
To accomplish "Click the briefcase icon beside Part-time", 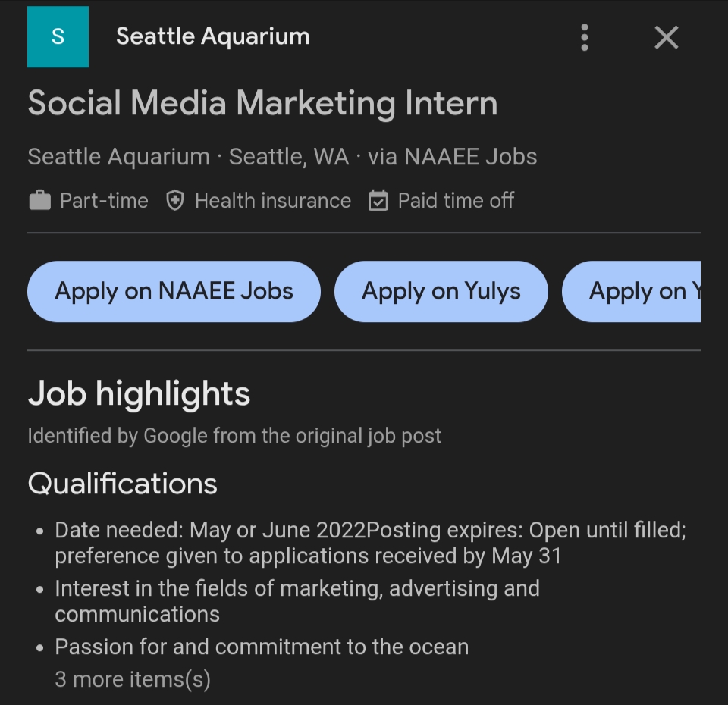I will (39, 201).
